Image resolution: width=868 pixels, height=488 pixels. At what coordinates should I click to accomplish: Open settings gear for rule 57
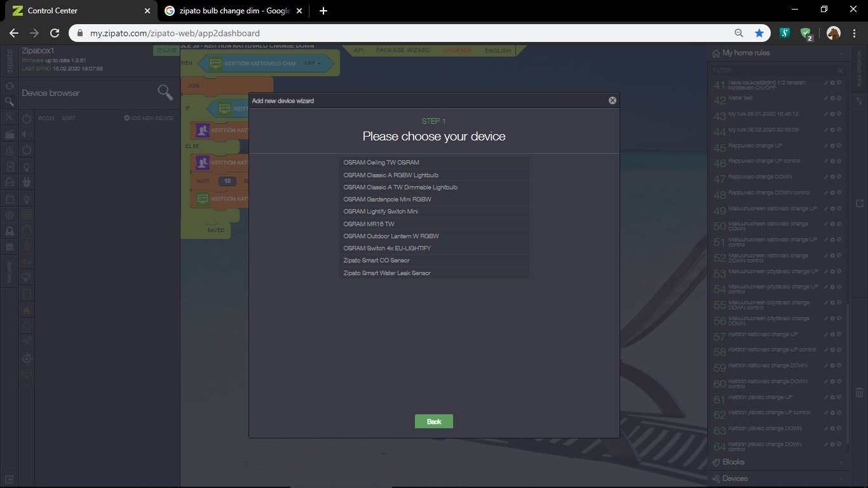[832, 334]
